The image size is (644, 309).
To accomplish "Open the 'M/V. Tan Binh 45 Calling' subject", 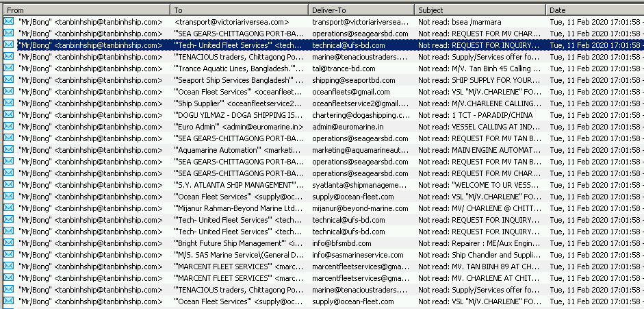I will tap(479, 69).
